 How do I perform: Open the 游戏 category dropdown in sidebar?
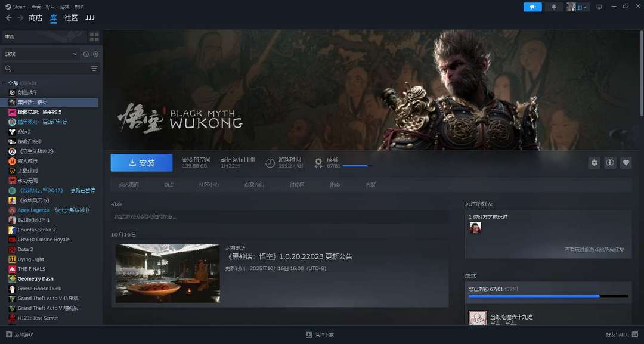(41, 54)
